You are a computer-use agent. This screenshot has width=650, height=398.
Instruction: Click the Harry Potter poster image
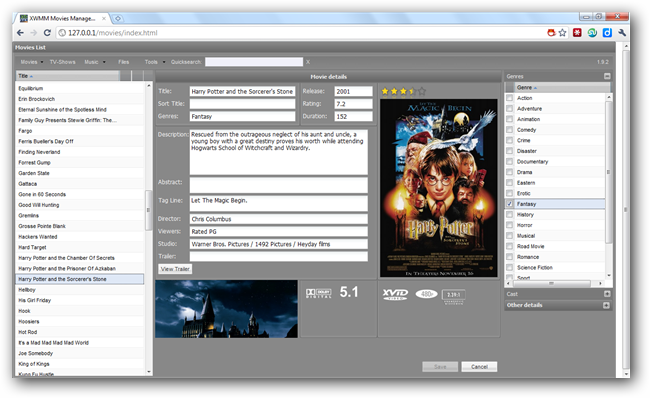[439, 188]
